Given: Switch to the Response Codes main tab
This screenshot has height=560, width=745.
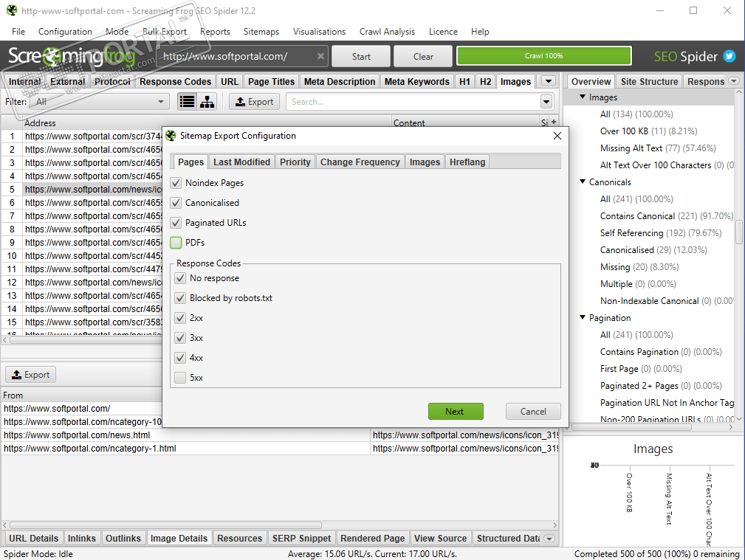Looking at the screenshot, I should point(175,82).
